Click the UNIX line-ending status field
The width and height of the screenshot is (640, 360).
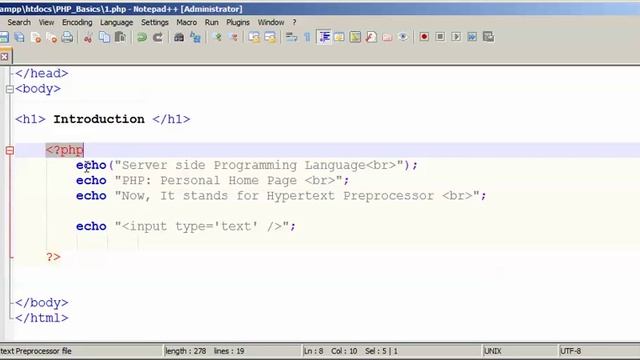[493, 351]
